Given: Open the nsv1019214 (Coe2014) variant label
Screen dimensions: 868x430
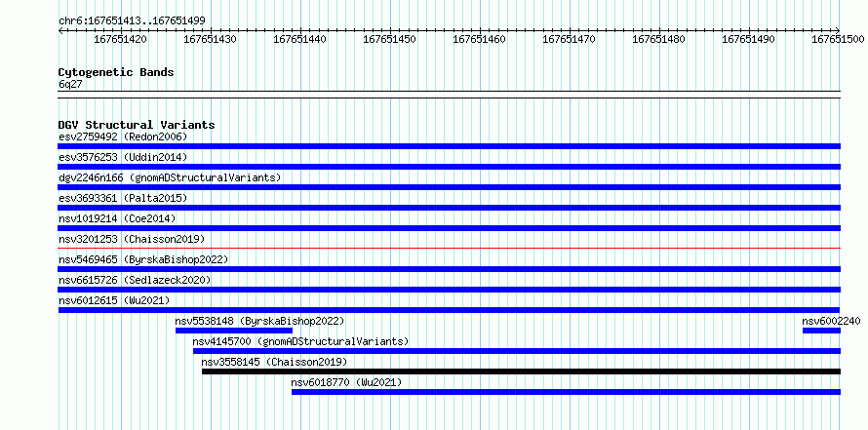Looking at the screenshot, I should coord(117,218).
